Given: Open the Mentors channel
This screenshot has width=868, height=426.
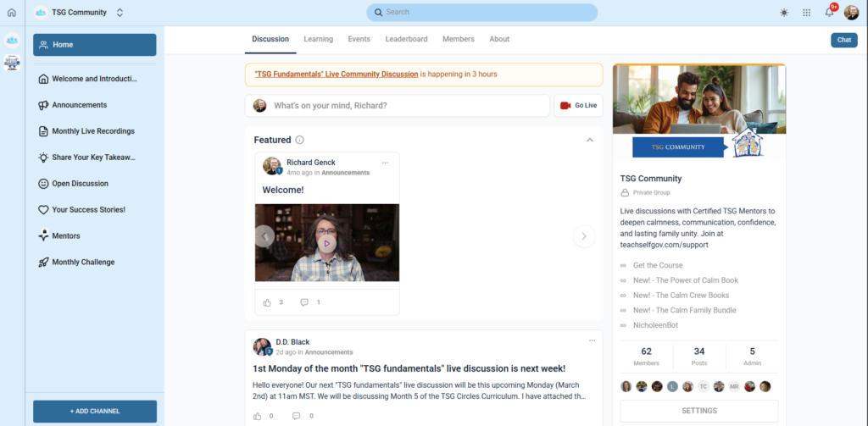Looking at the screenshot, I should coord(95,235).
